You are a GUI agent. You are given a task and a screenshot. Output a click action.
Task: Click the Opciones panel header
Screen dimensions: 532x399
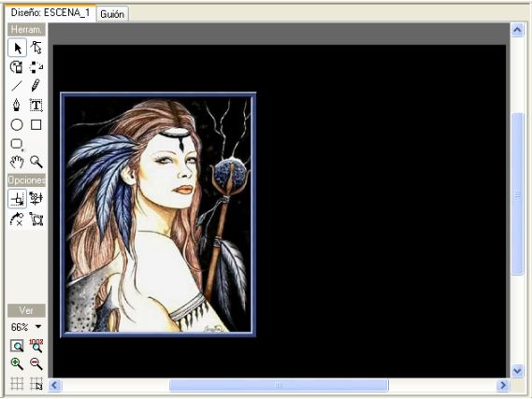pyautogui.click(x=26, y=180)
